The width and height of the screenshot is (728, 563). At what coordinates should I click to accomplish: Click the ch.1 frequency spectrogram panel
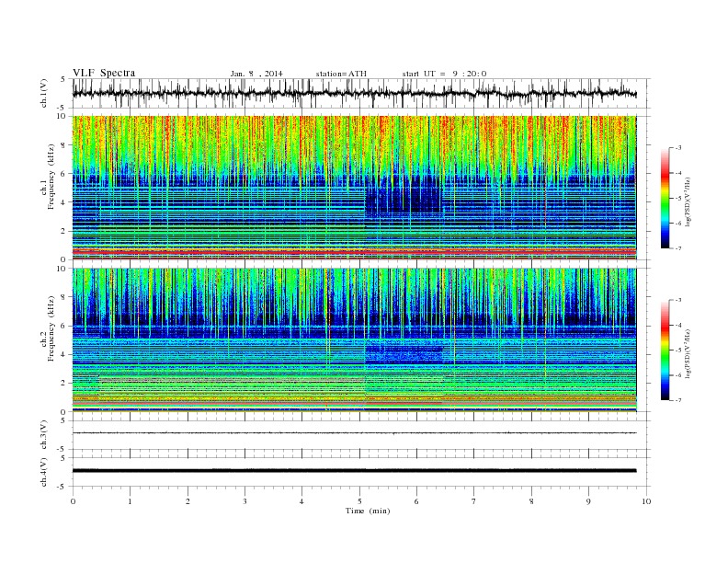(x=354, y=188)
